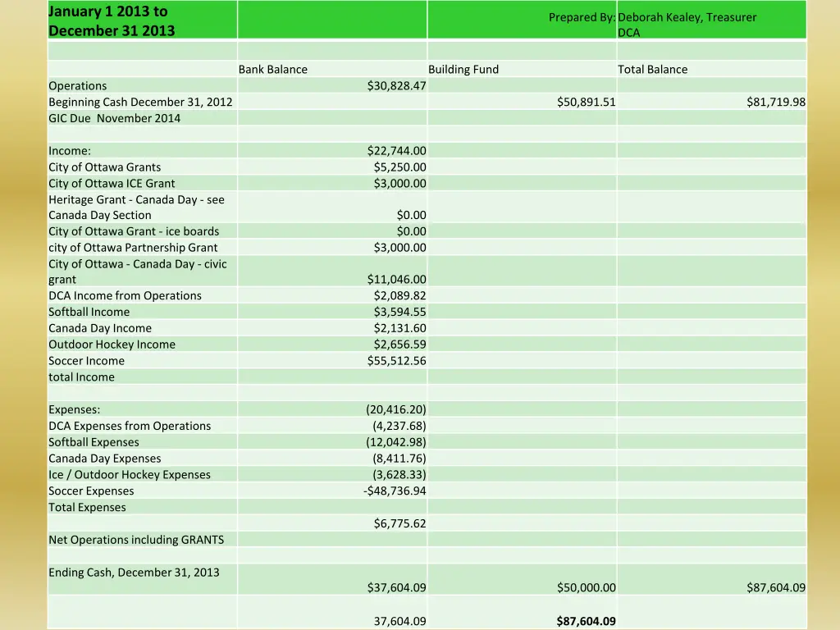Select the $2,089.82 value
Viewport: 840px width, 630px height.
pyautogui.click(x=399, y=295)
